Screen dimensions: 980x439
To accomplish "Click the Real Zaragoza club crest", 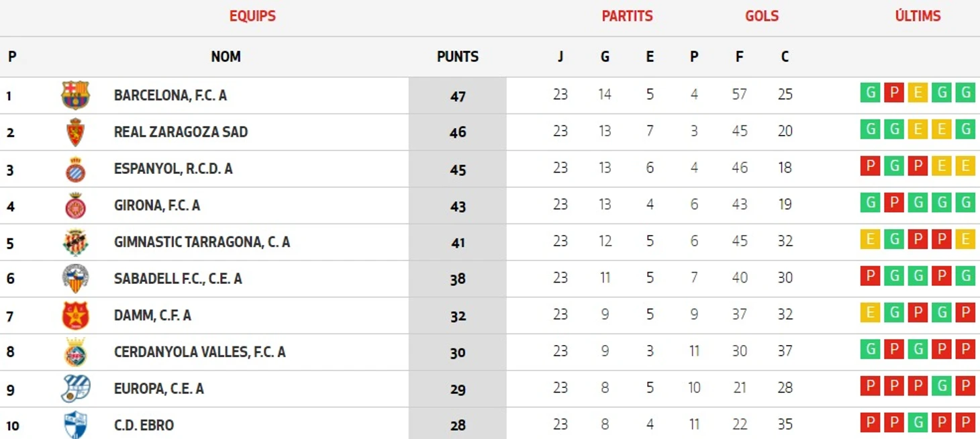I will pyautogui.click(x=75, y=132).
